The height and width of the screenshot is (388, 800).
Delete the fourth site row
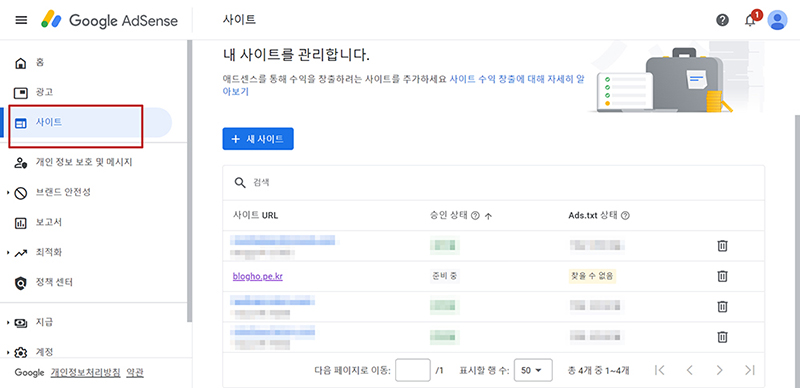tap(722, 336)
